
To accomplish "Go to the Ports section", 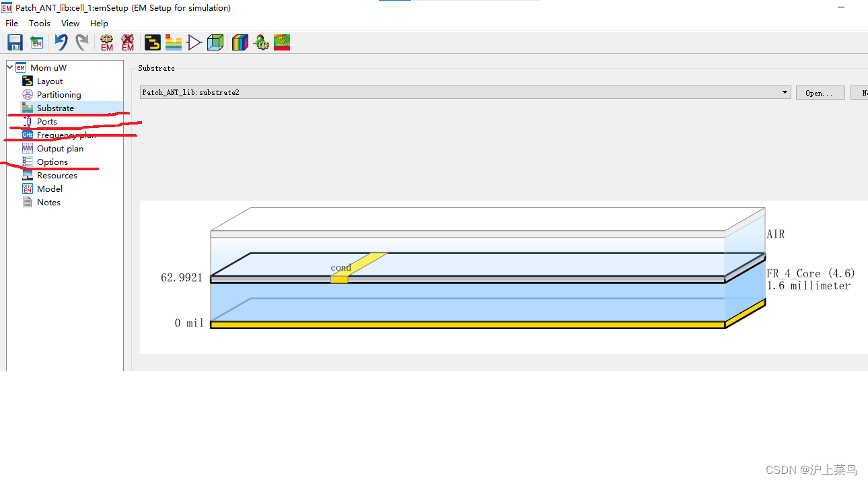I will (47, 121).
